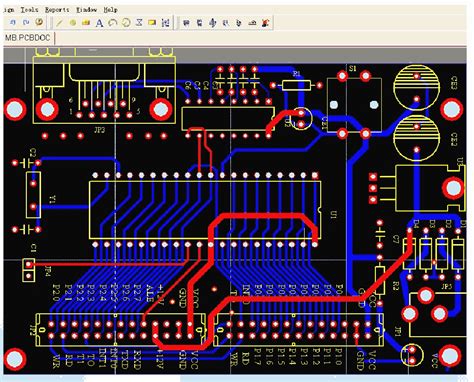The width and height of the screenshot is (474, 382).
Task: Click the Redo arrow icon in toolbar
Action: (26, 23)
